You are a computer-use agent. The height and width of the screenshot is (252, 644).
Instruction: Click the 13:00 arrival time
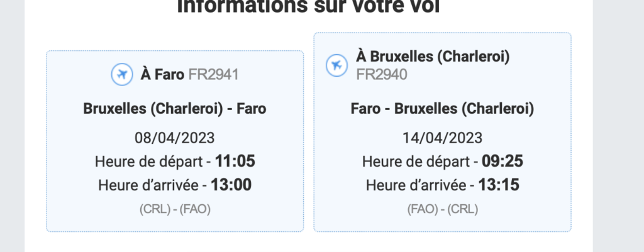pos(231,185)
